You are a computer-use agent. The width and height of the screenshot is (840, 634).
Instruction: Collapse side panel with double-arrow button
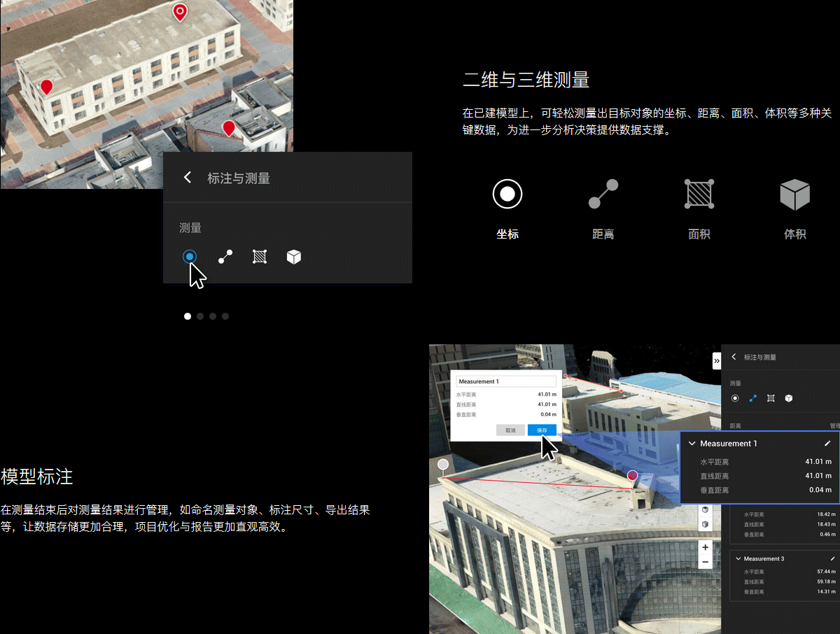point(716,360)
